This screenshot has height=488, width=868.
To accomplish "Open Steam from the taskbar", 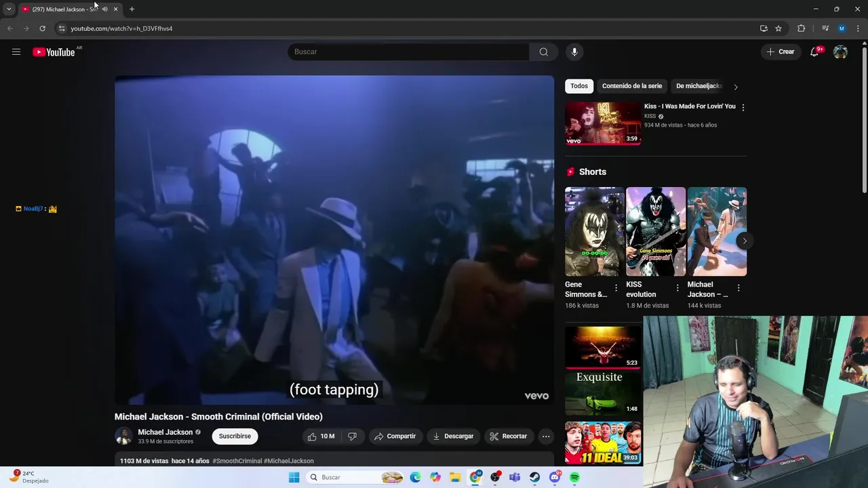I will tap(535, 477).
